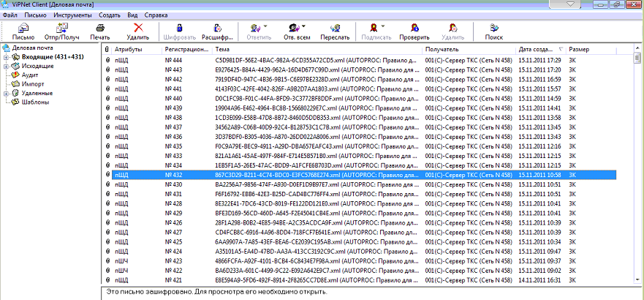Expand the Входящие folder tree node
This screenshot has width=644, height=300.
[6, 57]
